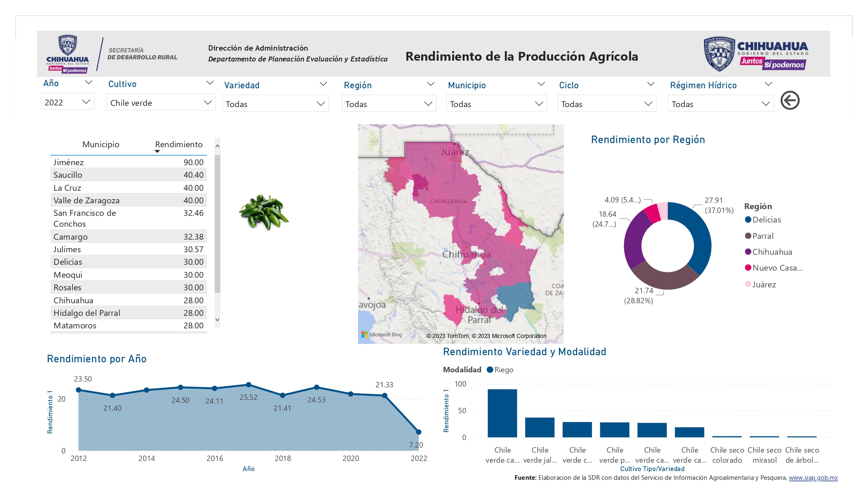Click the 21.33 data point on line chart
This screenshot has height=502, width=868.
tap(384, 395)
